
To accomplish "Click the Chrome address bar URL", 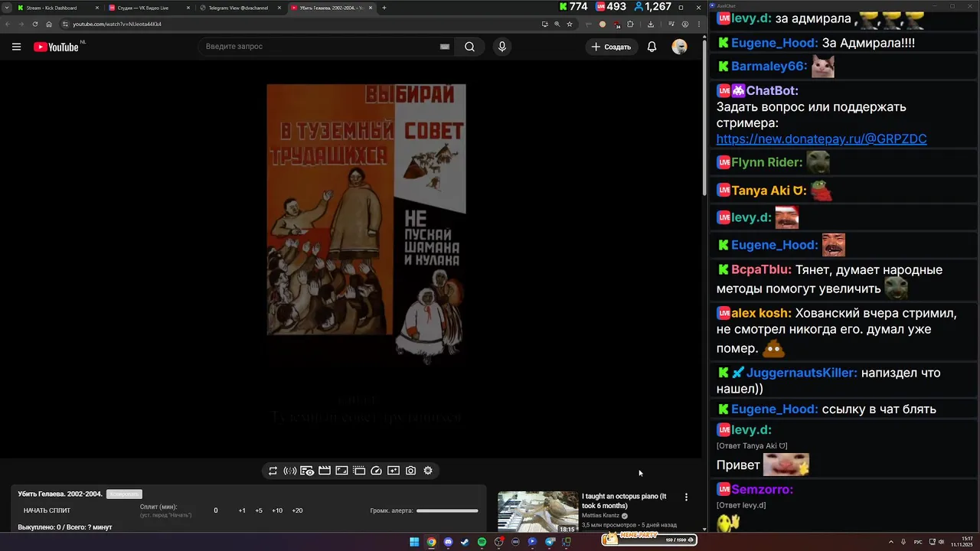I will coord(117,24).
